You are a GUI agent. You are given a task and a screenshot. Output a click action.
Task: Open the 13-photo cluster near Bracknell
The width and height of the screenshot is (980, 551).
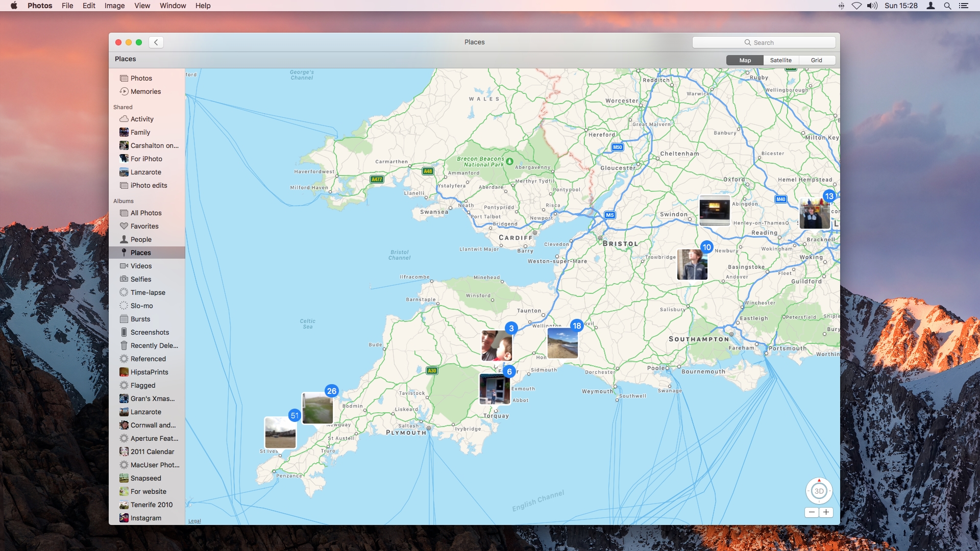(815, 213)
